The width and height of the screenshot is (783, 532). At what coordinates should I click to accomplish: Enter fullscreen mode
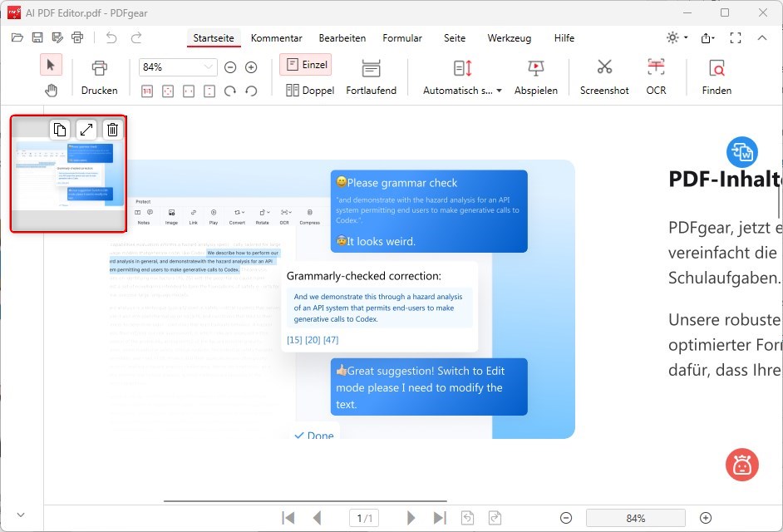point(735,37)
